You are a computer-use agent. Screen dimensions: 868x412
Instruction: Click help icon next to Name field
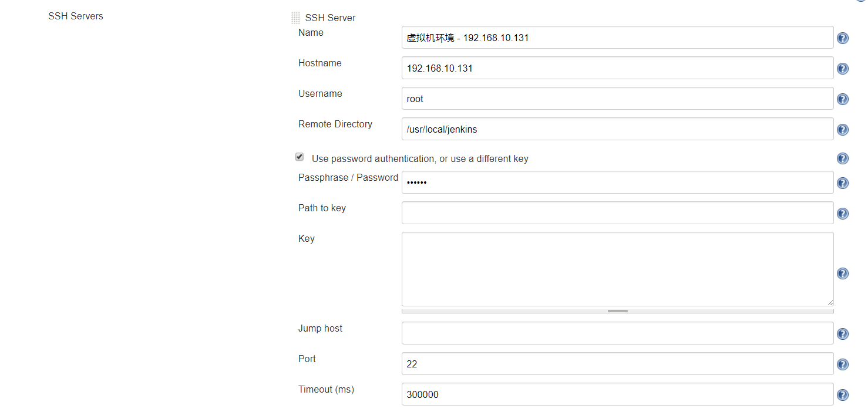tap(842, 38)
